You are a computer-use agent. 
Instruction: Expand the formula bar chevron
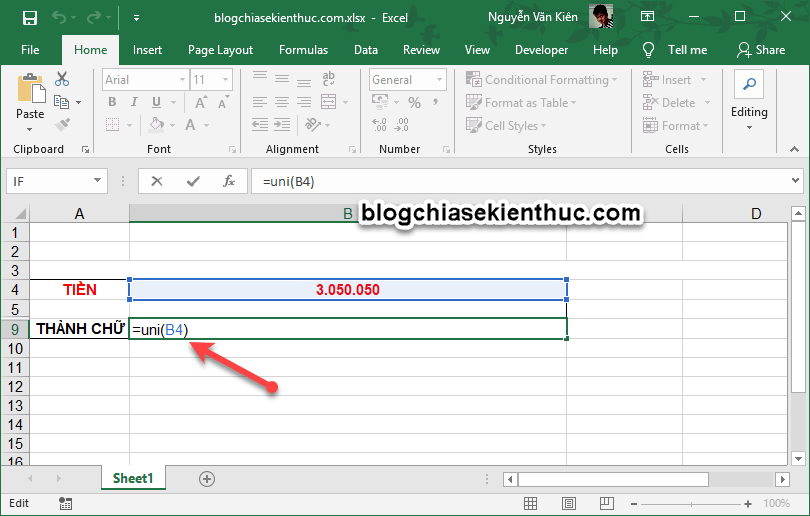(x=796, y=180)
